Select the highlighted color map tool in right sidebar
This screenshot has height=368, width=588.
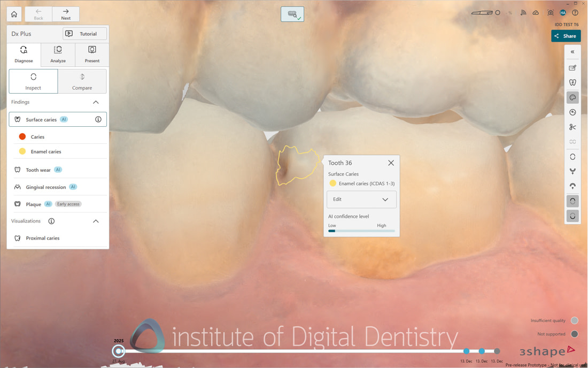(x=572, y=97)
